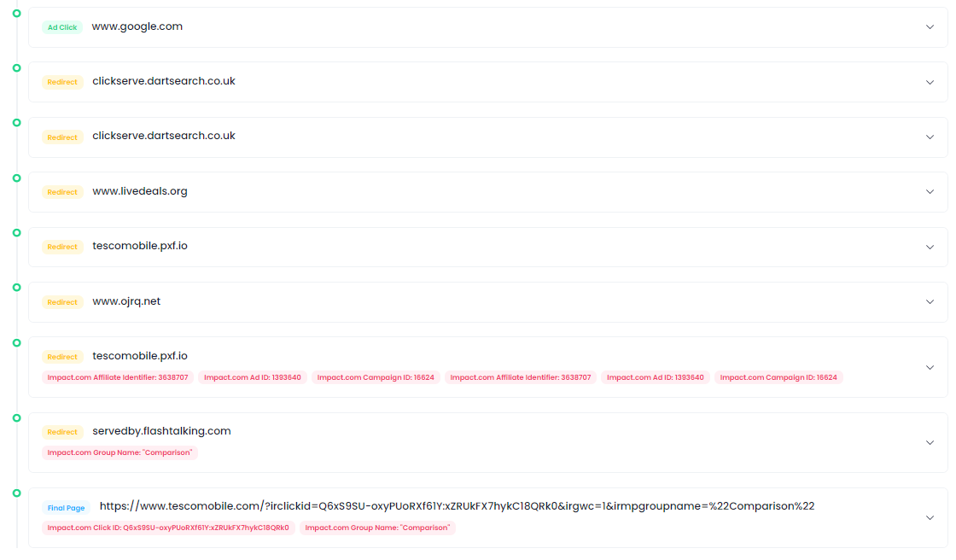The height and width of the screenshot is (560, 956).
Task: Click the leftmost Impact.com Ad ID: 1393640 tag
Action: (x=253, y=377)
